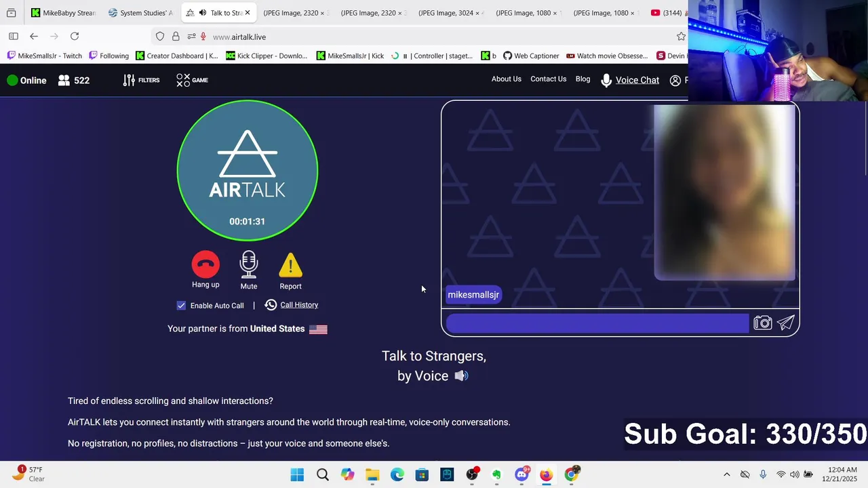Click the speaker icon beside 'by Voice'
The height and width of the screenshot is (488, 868).
coord(461,375)
